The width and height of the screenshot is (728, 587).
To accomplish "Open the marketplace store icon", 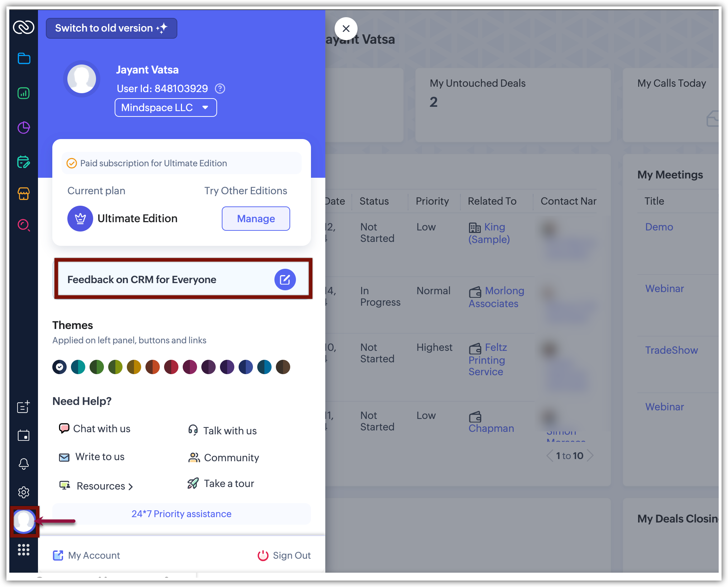I will pyautogui.click(x=24, y=194).
